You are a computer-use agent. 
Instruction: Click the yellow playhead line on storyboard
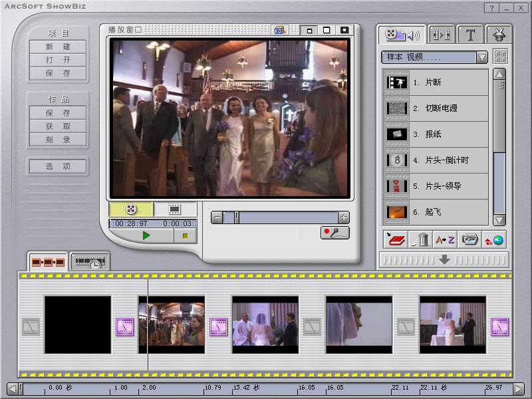click(x=148, y=325)
